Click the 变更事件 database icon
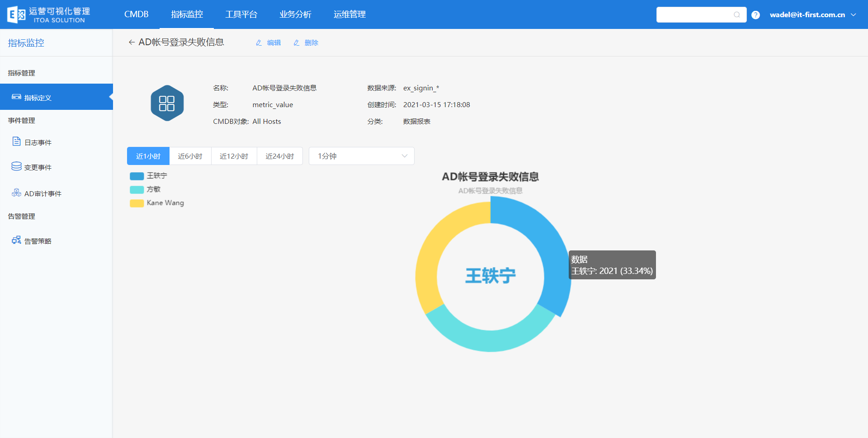Viewport: 868px width, 438px height. [16, 166]
